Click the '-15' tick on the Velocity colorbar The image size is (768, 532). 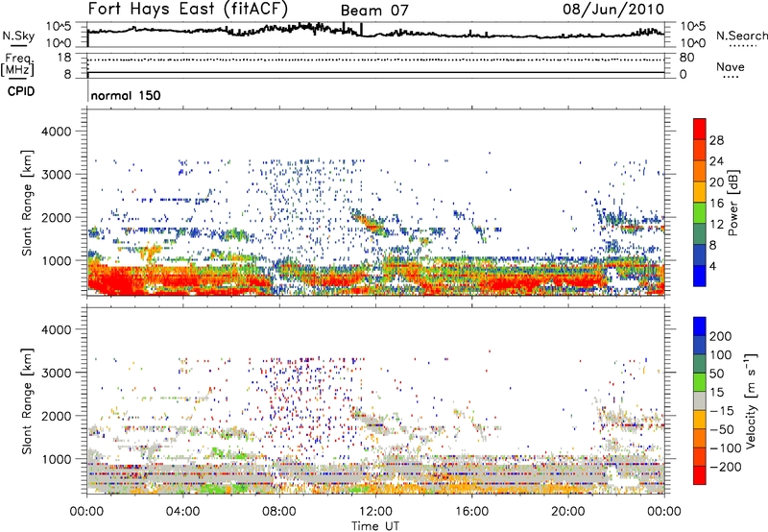click(722, 411)
